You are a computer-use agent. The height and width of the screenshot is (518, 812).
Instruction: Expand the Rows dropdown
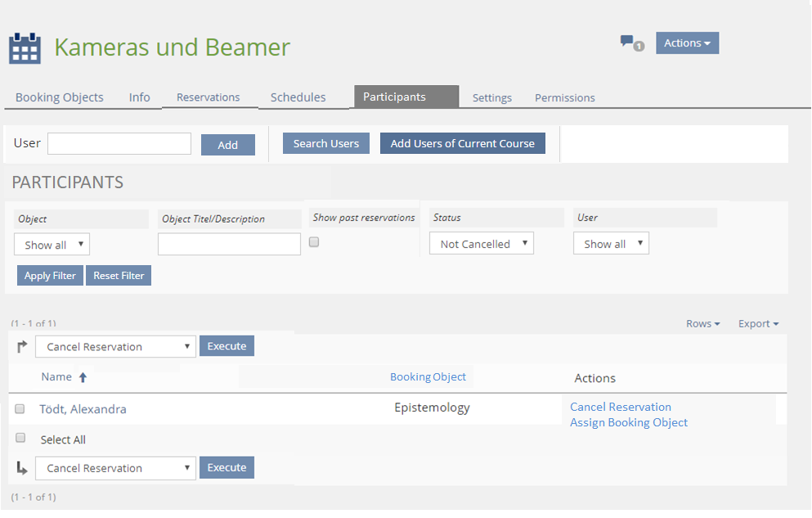(x=702, y=324)
